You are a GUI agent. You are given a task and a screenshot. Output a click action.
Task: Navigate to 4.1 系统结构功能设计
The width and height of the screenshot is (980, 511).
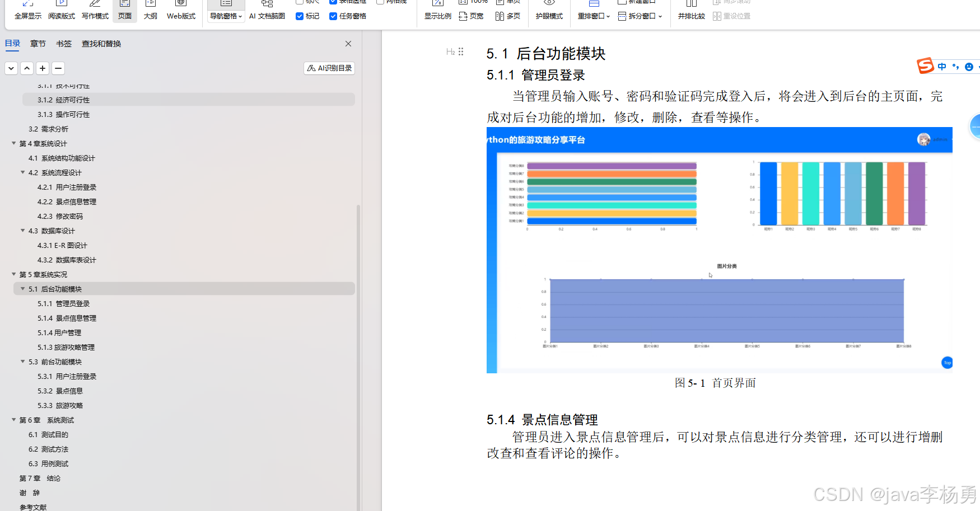coord(62,158)
